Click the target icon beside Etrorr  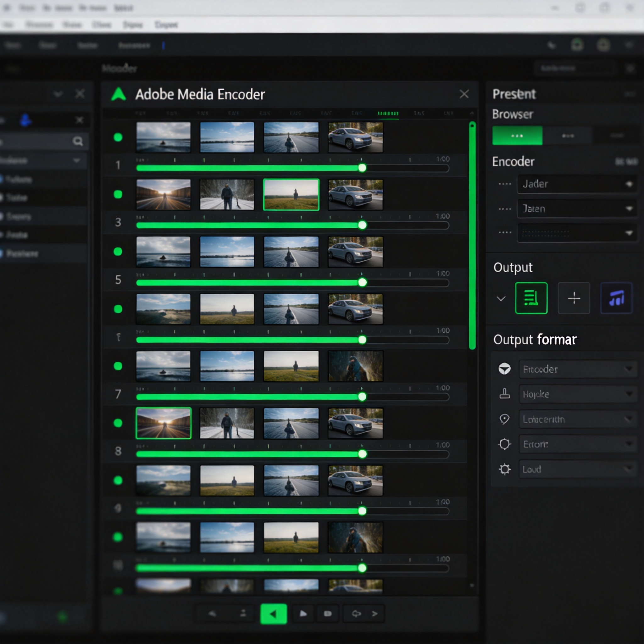[505, 444]
